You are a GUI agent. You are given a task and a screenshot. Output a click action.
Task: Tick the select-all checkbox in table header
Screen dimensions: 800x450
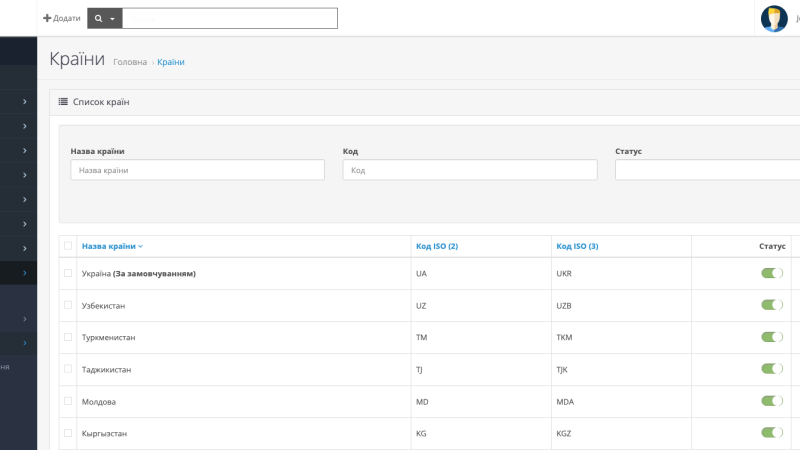coord(68,246)
